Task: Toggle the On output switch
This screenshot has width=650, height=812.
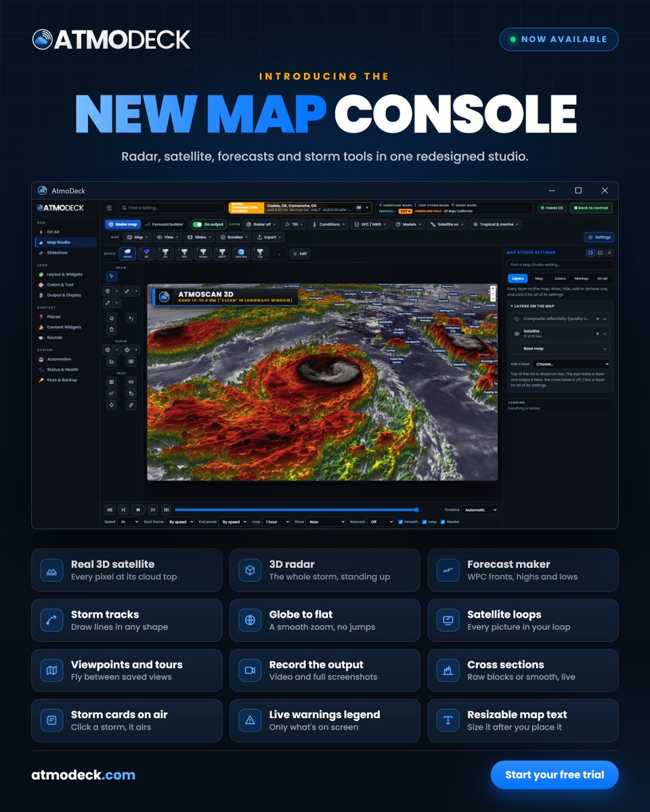Action: tap(207, 224)
